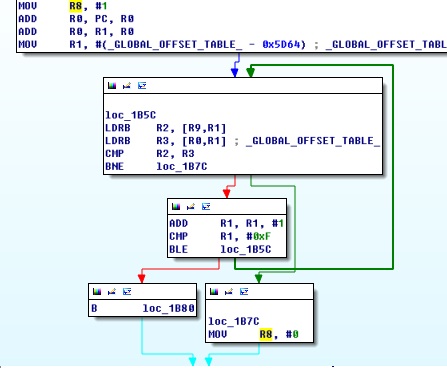
Task: Click the title bar of the loc_1B7C node
Action: [259, 292]
